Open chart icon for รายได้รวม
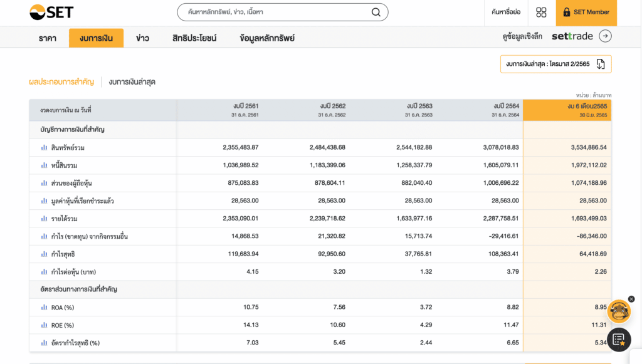 [x=45, y=219]
